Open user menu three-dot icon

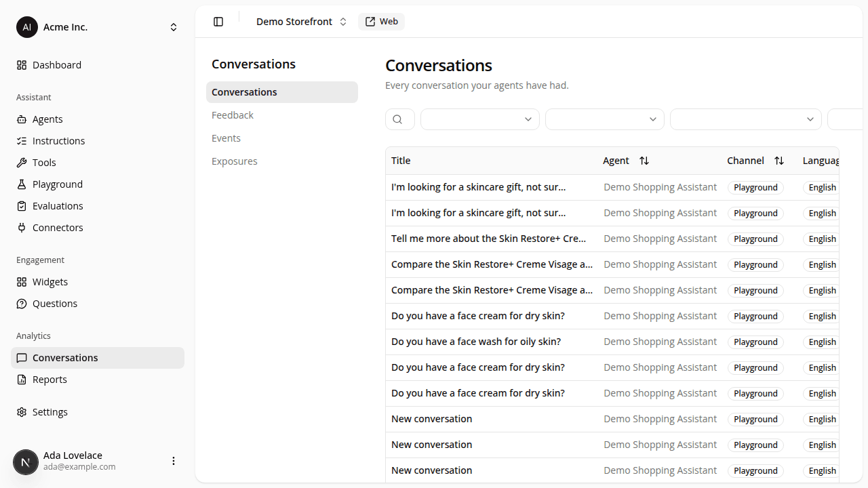[174, 461]
